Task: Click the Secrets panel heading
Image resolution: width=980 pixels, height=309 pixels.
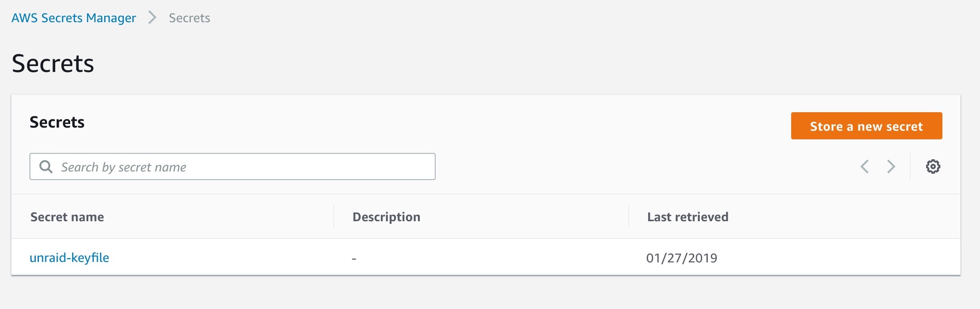Action: (57, 122)
